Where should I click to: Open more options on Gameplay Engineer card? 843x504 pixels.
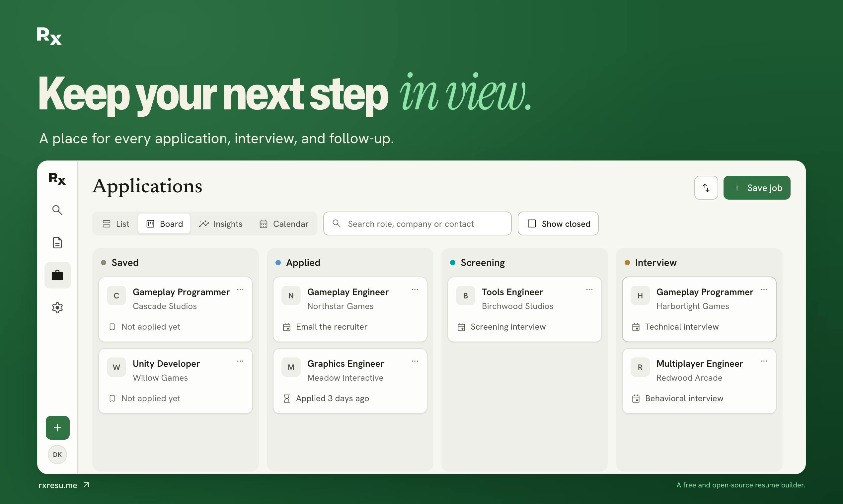[415, 289]
